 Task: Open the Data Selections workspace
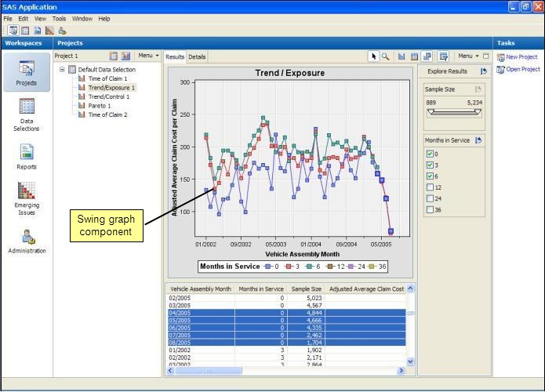tap(27, 114)
